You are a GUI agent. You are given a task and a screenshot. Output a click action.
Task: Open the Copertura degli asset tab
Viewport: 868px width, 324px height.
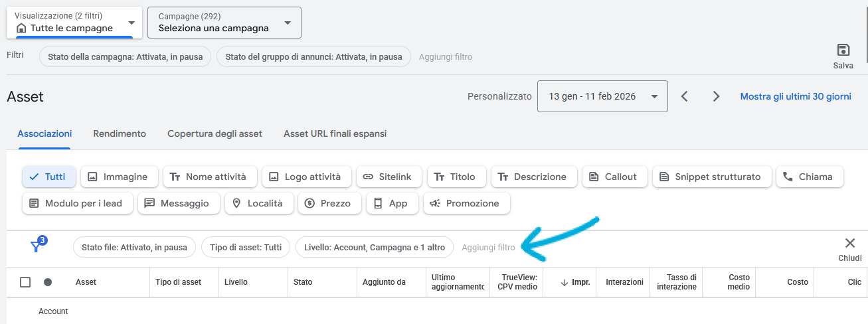coord(215,133)
